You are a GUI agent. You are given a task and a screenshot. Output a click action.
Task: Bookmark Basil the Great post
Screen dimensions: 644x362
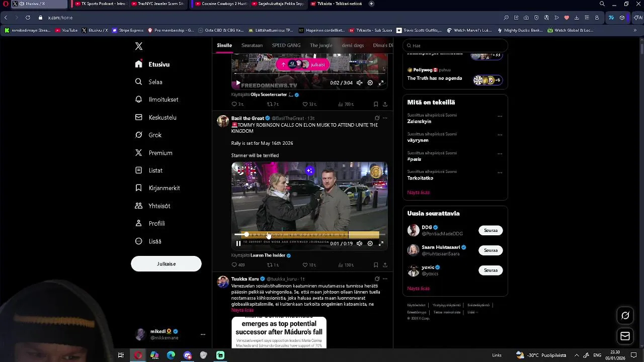(376, 265)
